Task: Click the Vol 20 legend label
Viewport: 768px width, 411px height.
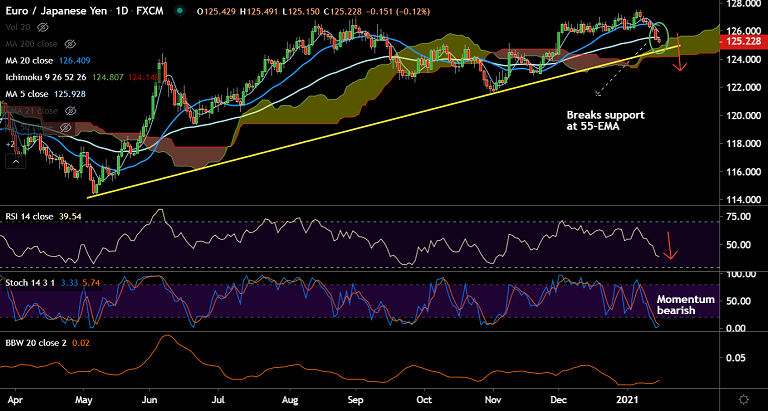Action: (20, 27)
